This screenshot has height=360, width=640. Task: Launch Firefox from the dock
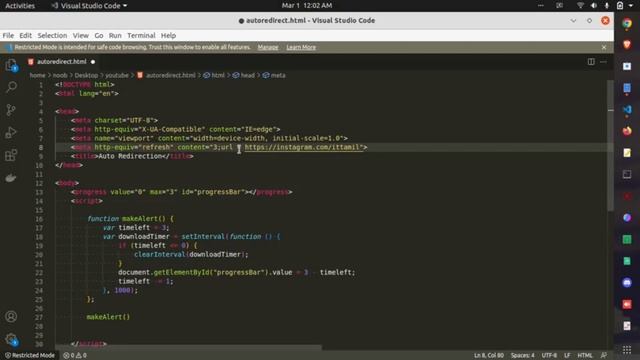click(627, 131)
